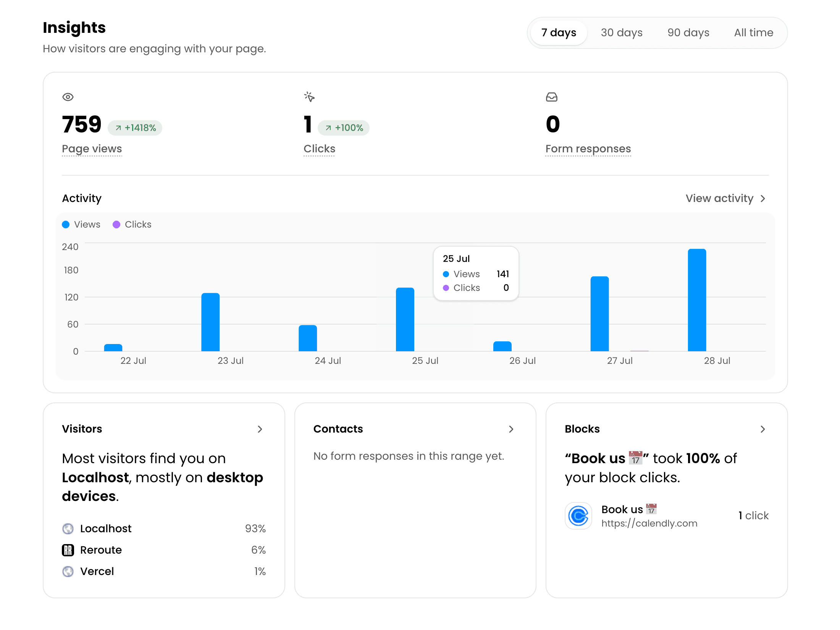Click the https://calendly.com URL
840x630 pixels.
click(x=649, y=523)
